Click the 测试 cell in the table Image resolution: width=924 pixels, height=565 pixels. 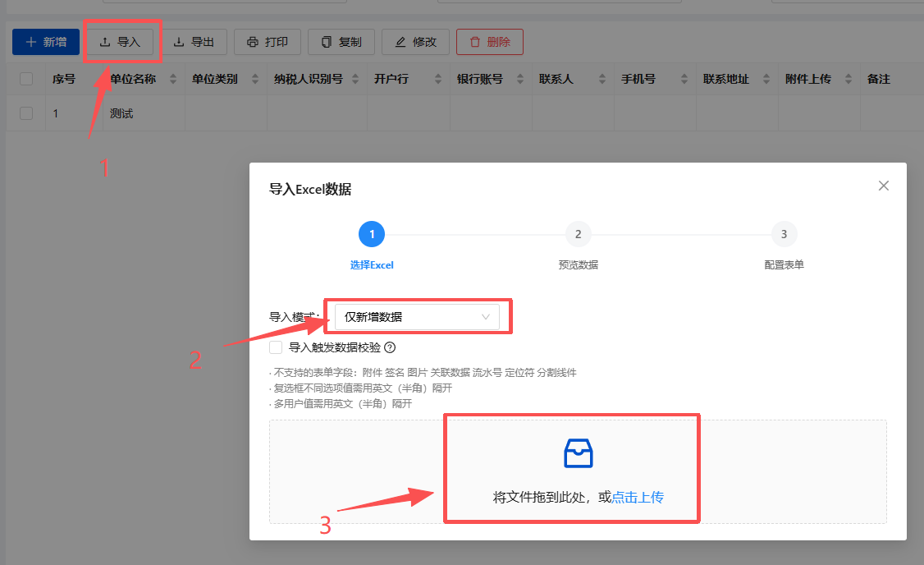(x=121, y=113)
